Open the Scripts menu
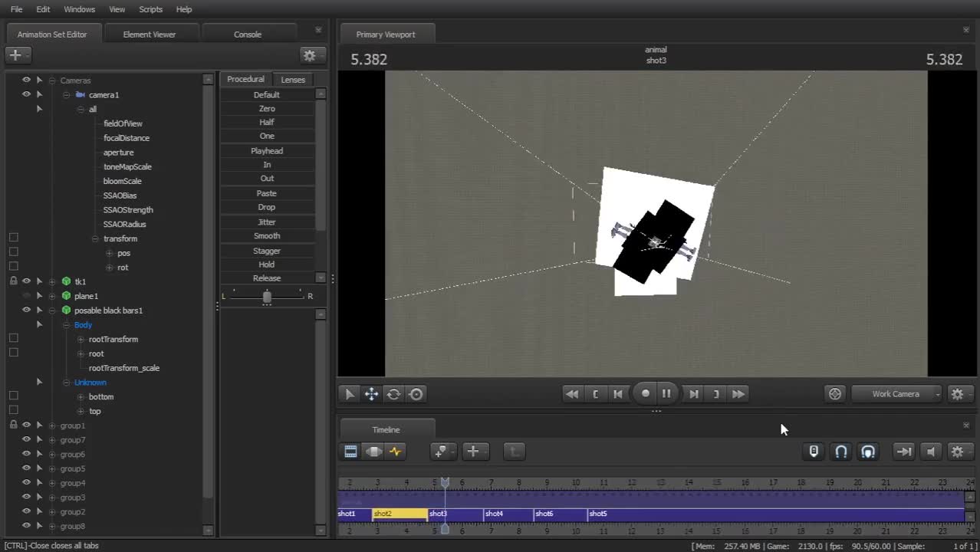Screen dimensions: 980x552 pos(150,9)
